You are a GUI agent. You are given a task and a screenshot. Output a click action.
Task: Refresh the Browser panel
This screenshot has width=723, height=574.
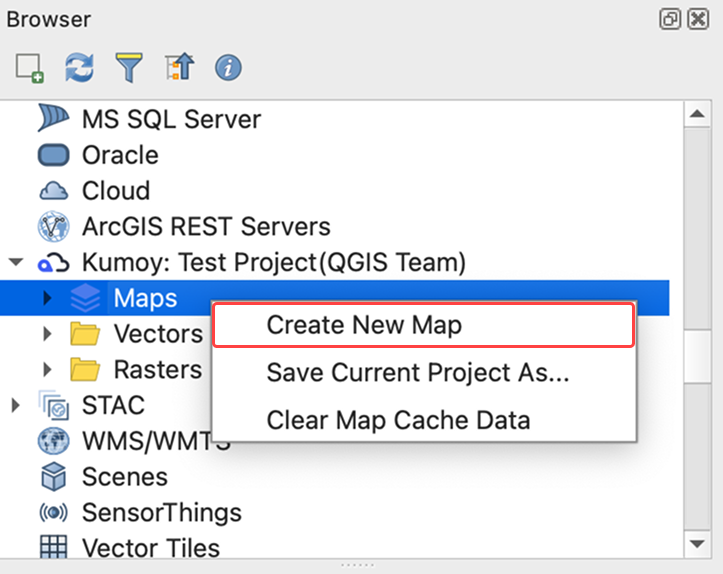pyautogui.click(x=79, y=68)
